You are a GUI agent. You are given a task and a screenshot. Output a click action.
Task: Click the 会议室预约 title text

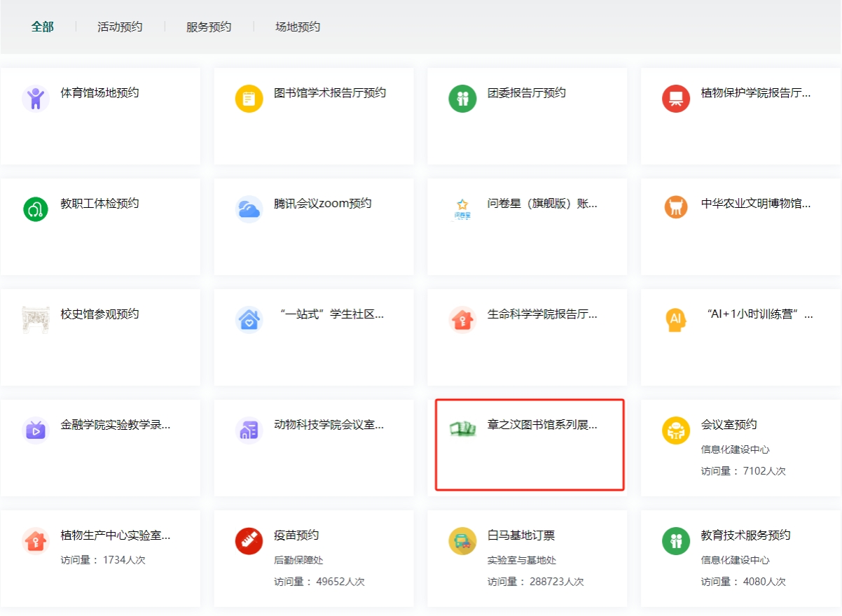729,424
